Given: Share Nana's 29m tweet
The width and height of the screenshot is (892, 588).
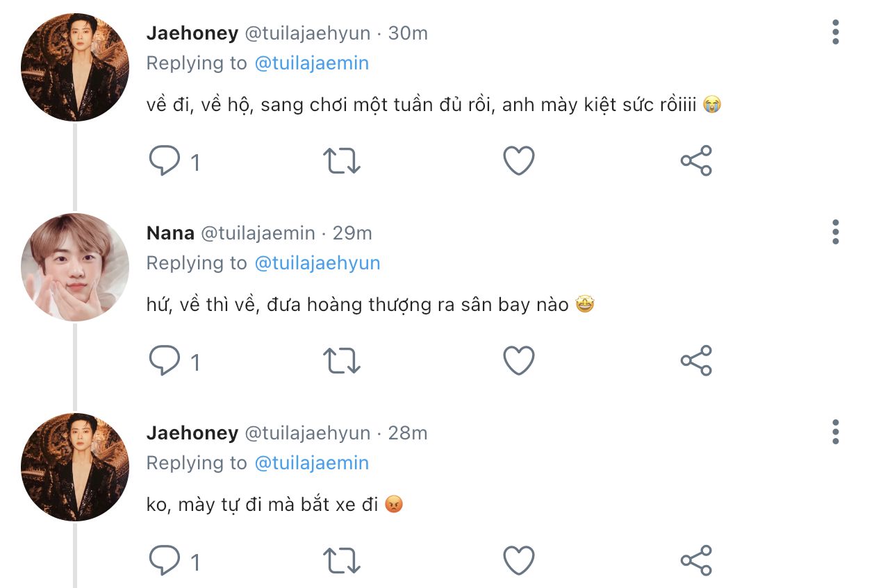Looking at the screenshot, I should tap(696, 361).
